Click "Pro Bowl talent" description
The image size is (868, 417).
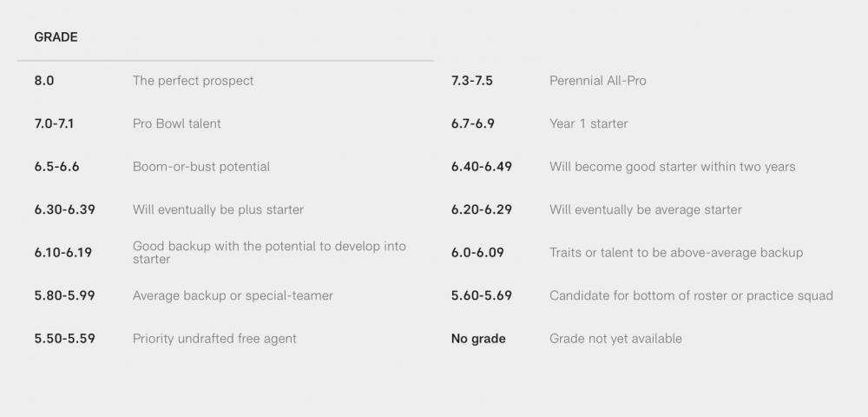pyautogui.click(x=176, y=123)
